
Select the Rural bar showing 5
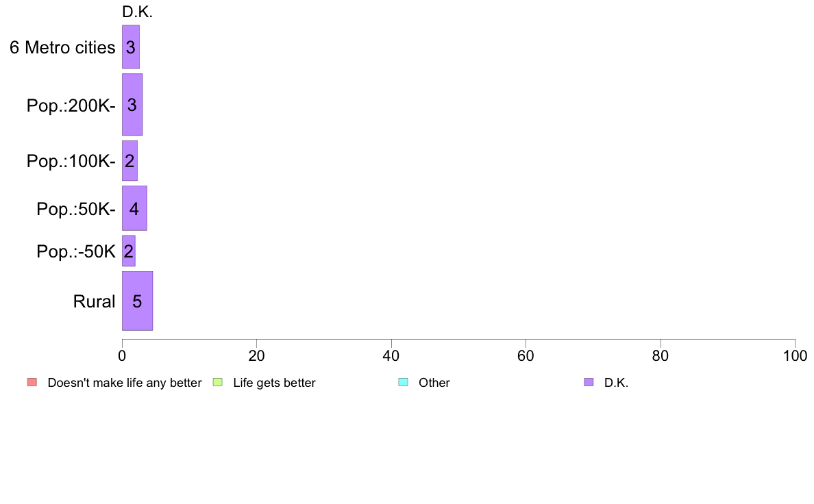138,301
